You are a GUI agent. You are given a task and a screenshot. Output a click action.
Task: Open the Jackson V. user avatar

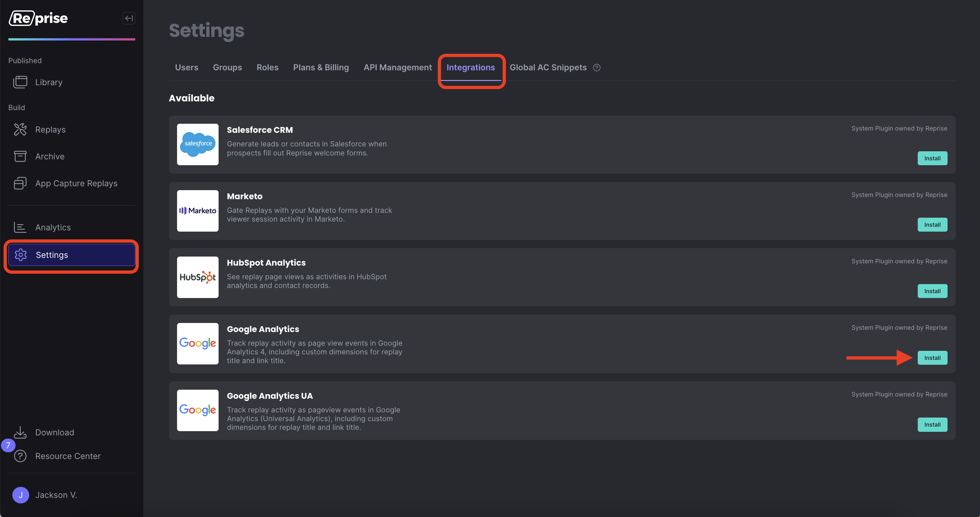20,495
